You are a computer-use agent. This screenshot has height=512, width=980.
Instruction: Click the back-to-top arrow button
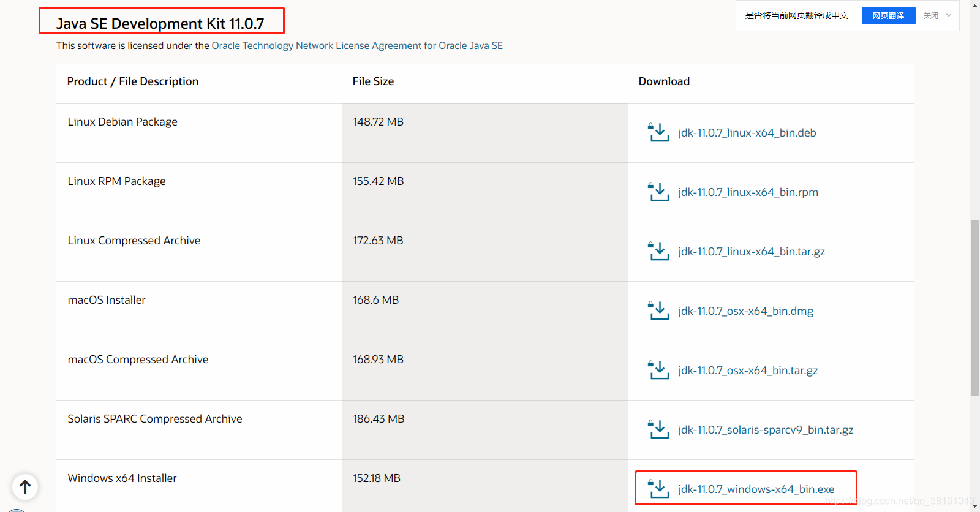coord(25,487)
